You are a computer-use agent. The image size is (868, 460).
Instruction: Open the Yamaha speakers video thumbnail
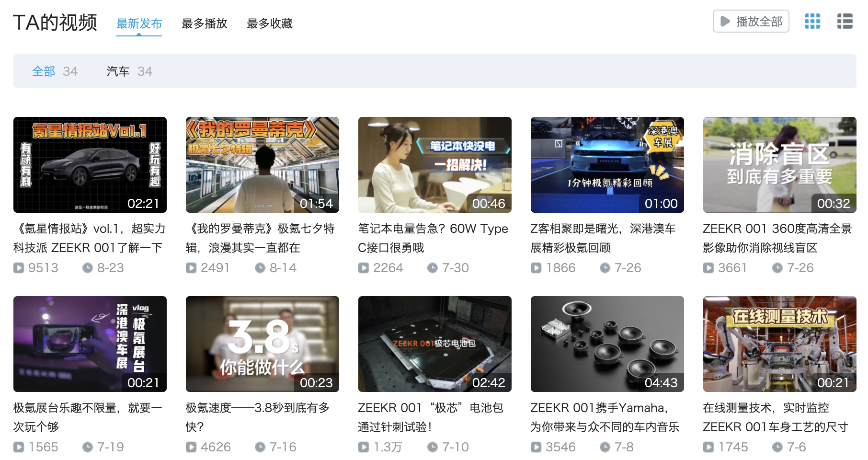point(607,344)
